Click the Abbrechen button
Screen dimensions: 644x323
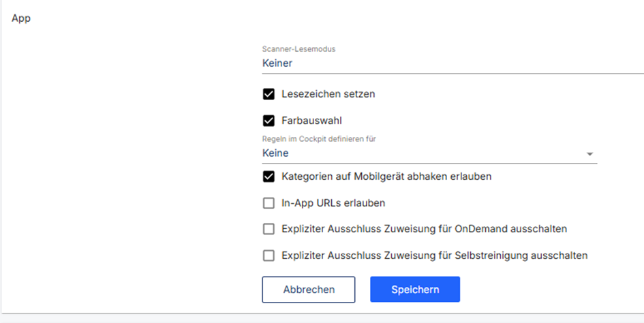pyautogui.click(x=309, y=290)
